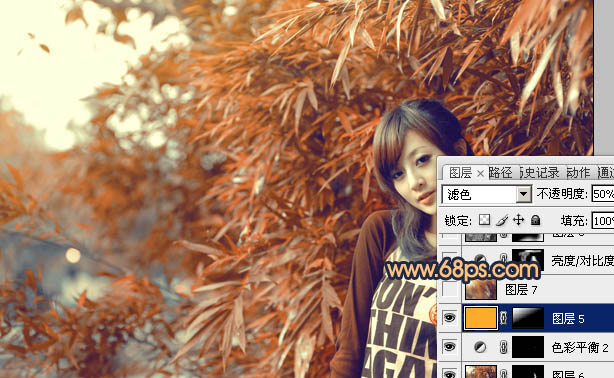Viewport: 614px width, 378px height.
Task: Click the 不透明度 label
Action: pos(562,194)
